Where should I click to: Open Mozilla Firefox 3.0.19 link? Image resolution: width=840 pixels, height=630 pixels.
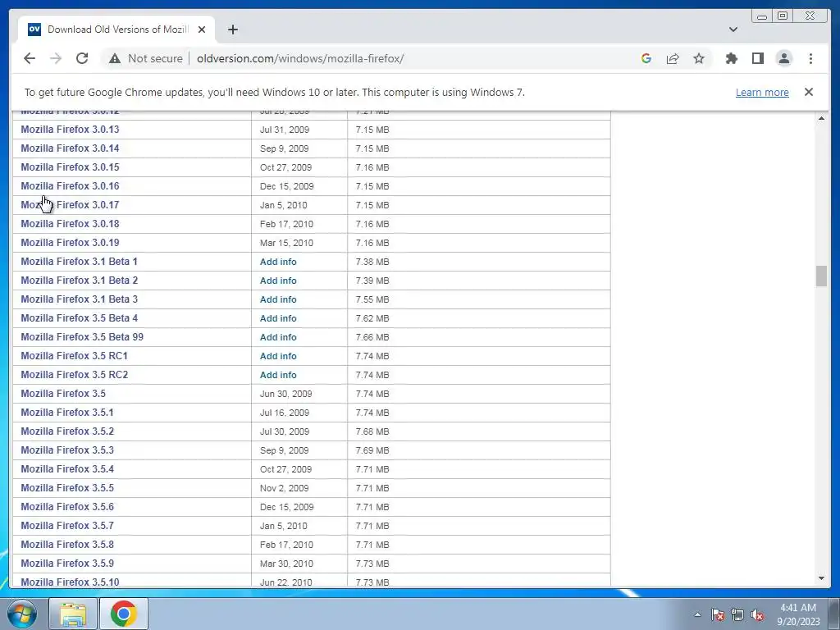click(71, 243)
